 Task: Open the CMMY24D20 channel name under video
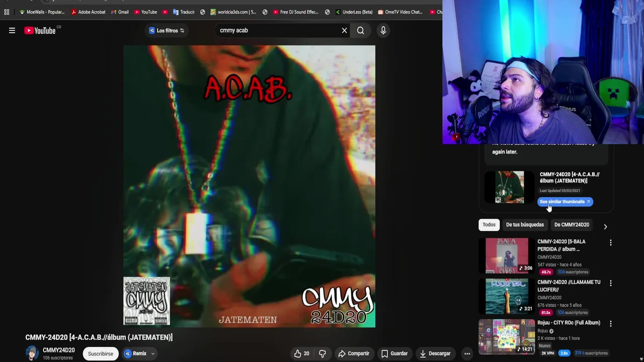pyautogui.click(x=58, y=350)
